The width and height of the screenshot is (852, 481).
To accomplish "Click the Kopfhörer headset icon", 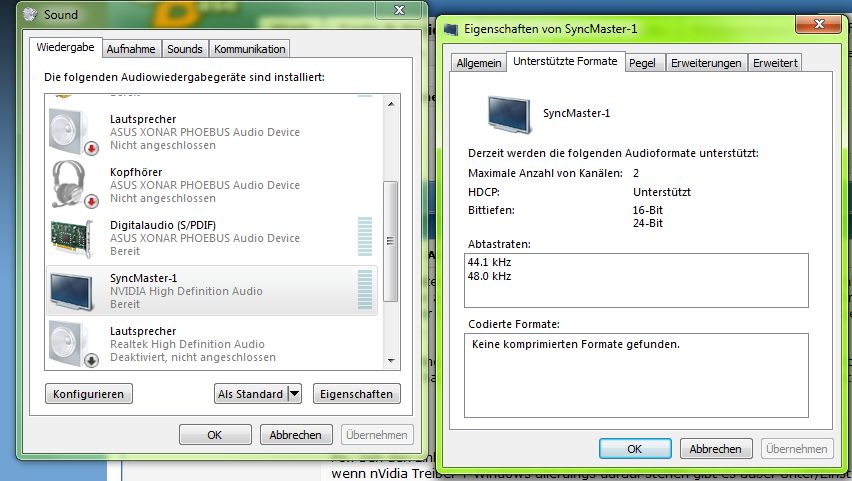I will tap(73, 185).
